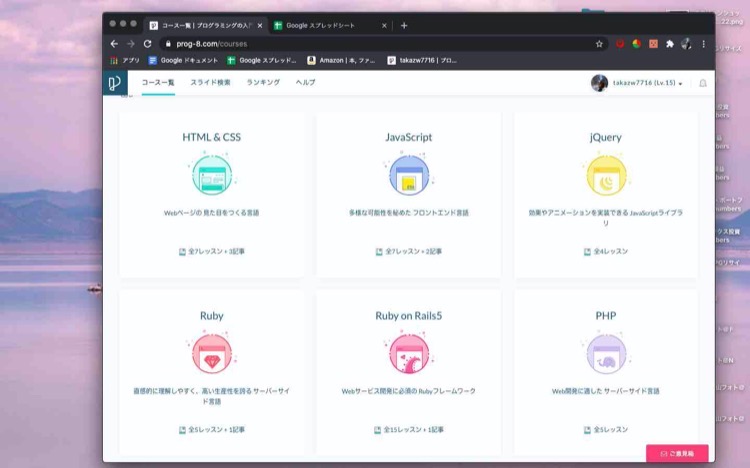
Task: Open the Google スプレッド bookmark
Action: pos(262,60)
